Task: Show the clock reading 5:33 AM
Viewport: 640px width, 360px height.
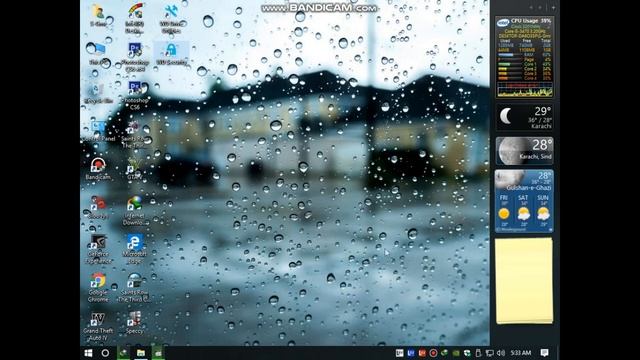Action: point(521,353)
